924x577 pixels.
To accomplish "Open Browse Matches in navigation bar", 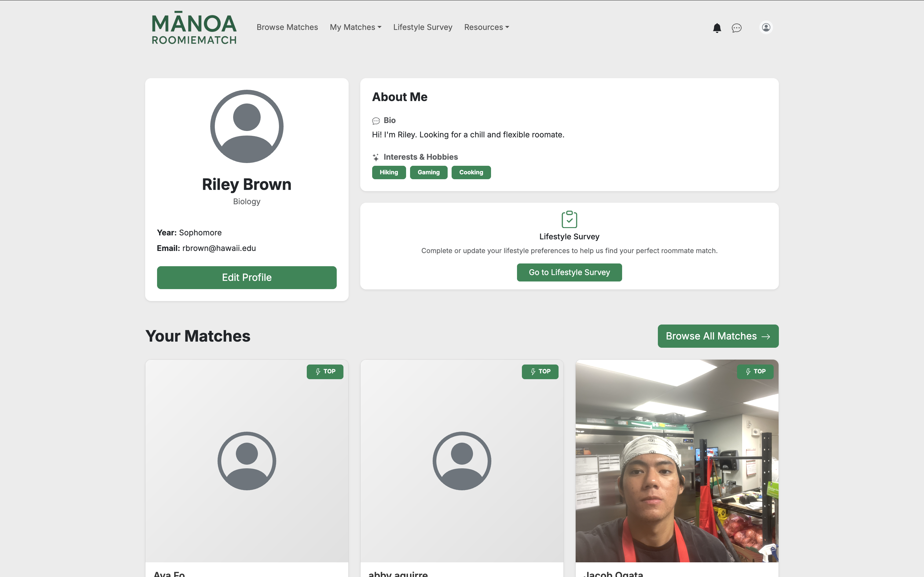I will (x=287, y=27).
